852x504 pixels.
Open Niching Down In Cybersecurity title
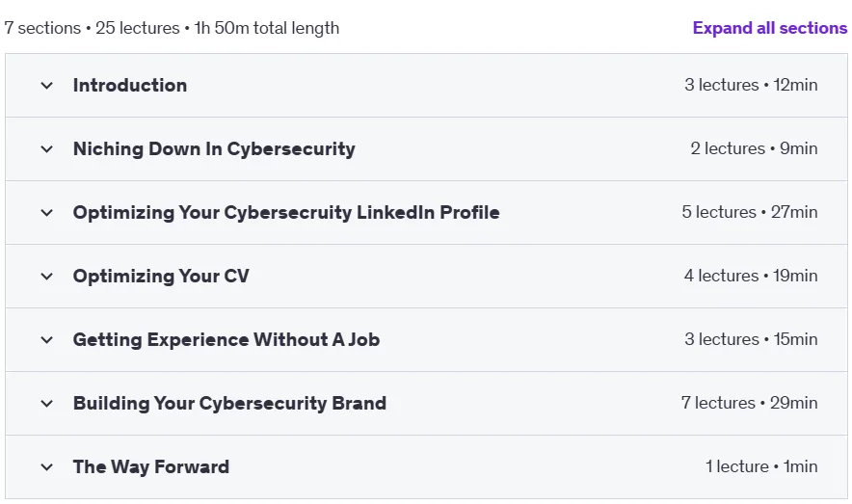(x=214, y=148)
